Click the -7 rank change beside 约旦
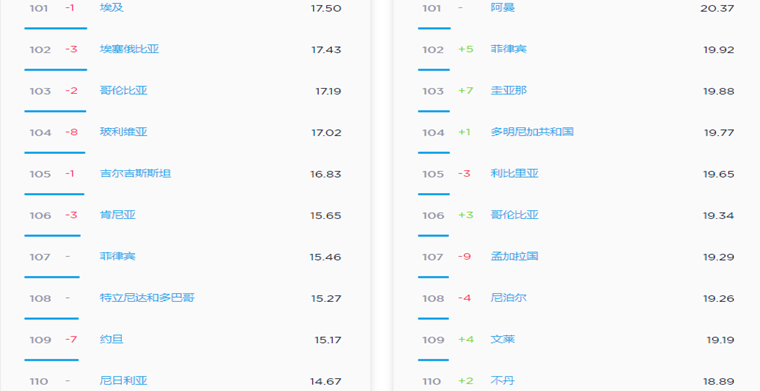This screenshot has height=391, width=760. (x=71, y=339)
